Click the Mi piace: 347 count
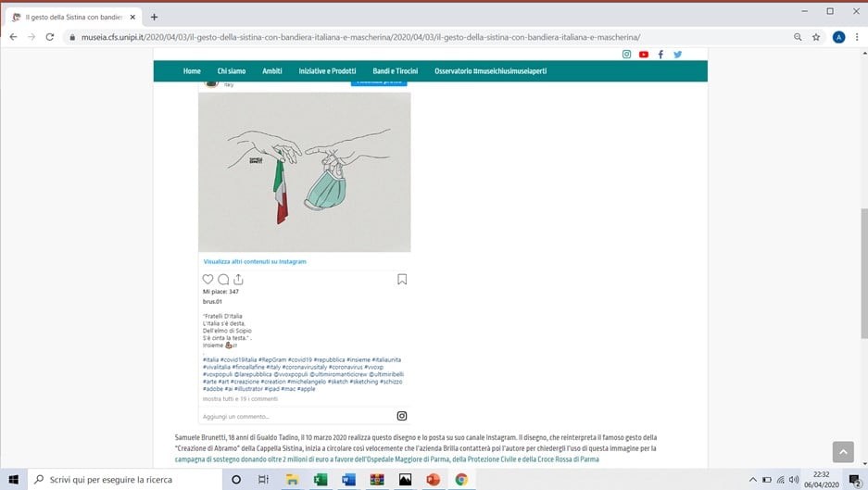868x490 pixels. (x=220, y=291)
